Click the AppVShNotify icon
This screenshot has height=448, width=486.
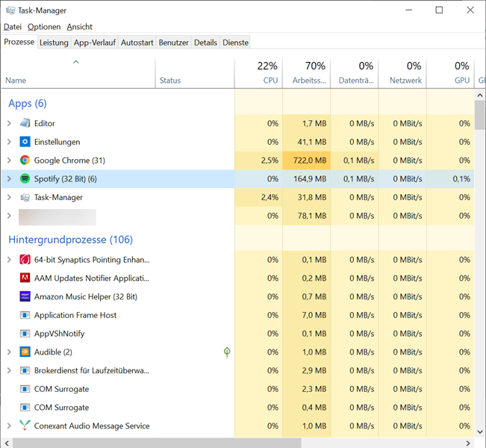click(x=25, y=334)
